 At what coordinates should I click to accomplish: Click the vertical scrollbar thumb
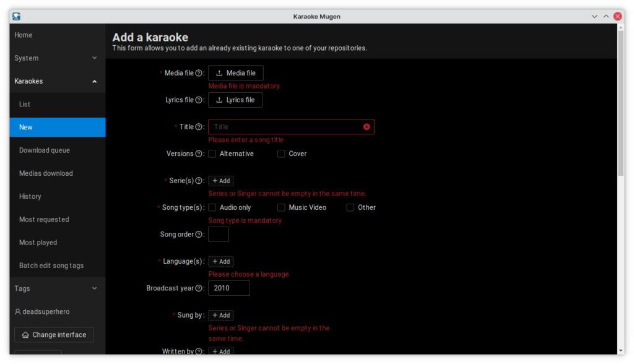pos(620,103)
